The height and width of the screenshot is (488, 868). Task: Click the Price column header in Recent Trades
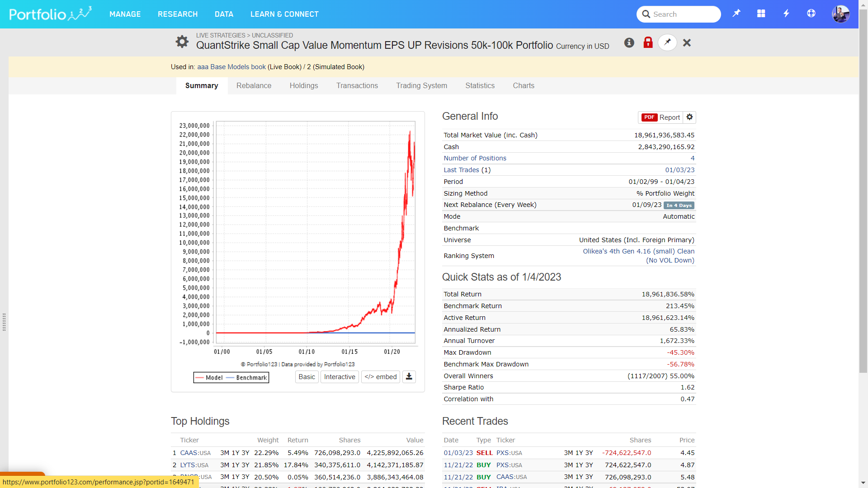pyautogui.click(x=687, y=440)
